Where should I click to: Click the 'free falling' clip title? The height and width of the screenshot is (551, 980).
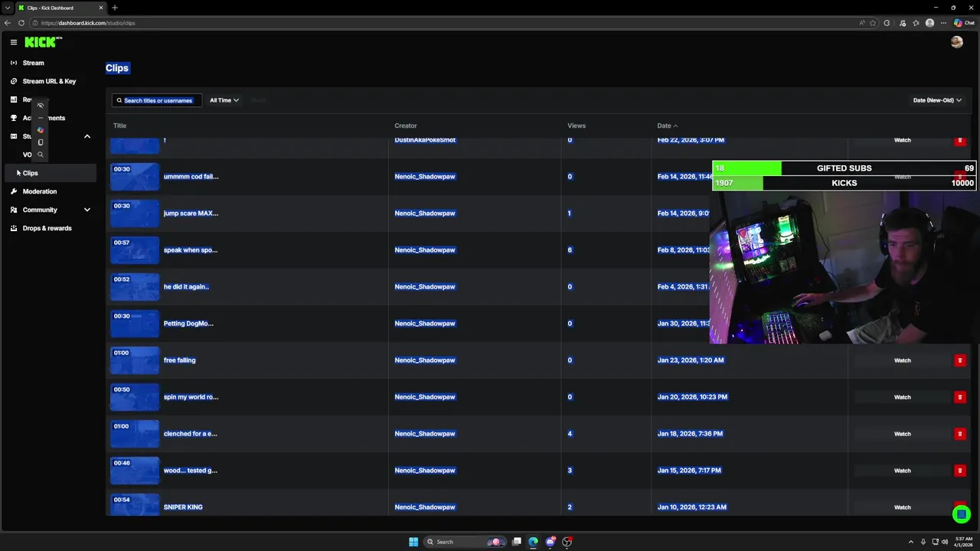coord(180,360)
